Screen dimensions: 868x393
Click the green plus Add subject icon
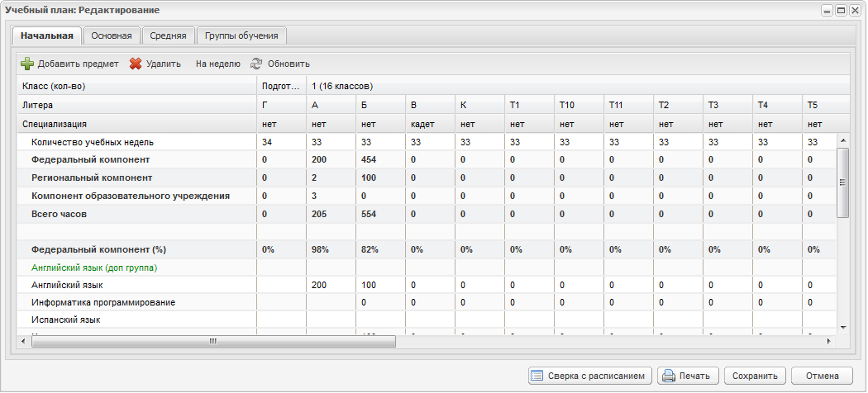point(27,64)
